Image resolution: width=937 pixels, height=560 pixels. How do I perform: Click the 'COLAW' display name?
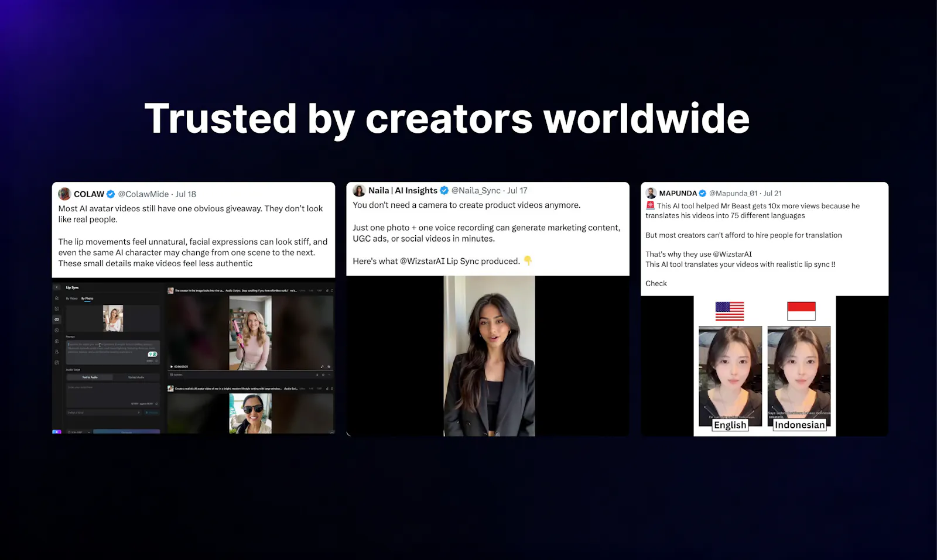pos(89,194)
